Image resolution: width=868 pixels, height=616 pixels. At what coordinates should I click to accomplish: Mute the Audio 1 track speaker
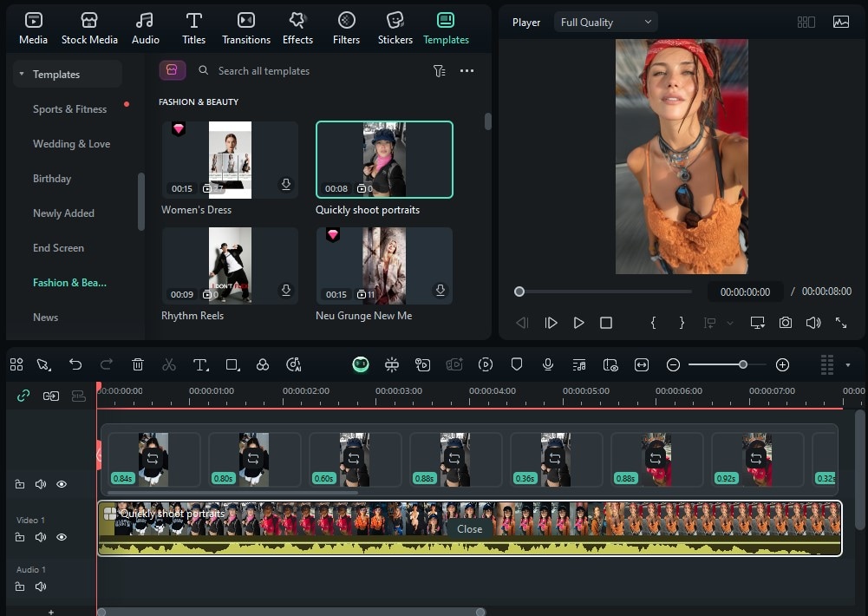(41, 587)
